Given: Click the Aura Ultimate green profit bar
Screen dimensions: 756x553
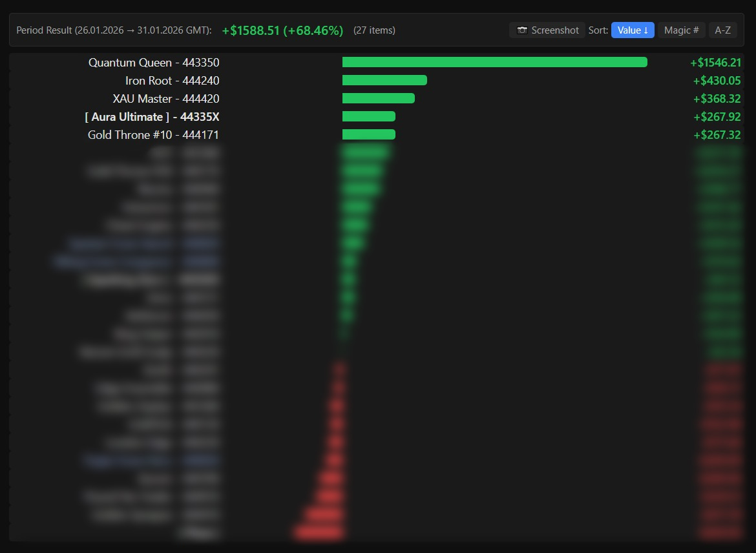Looking at the screenshot, I should point(369,116).
